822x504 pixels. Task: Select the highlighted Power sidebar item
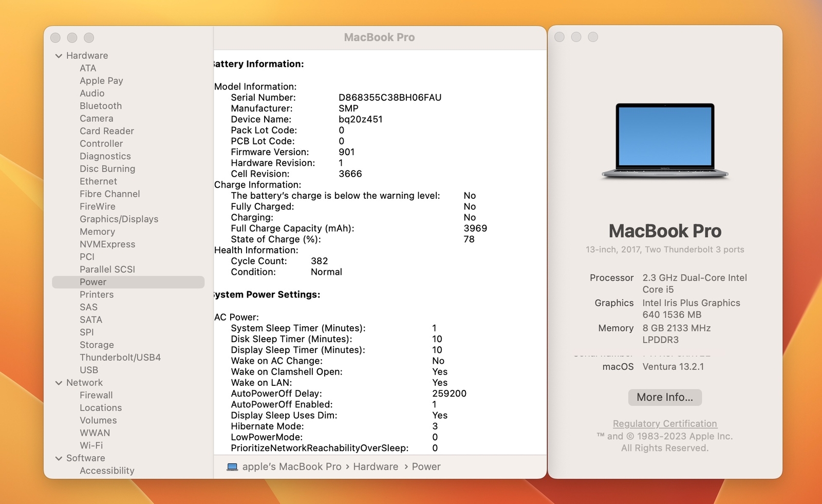[x=128, y=282]
